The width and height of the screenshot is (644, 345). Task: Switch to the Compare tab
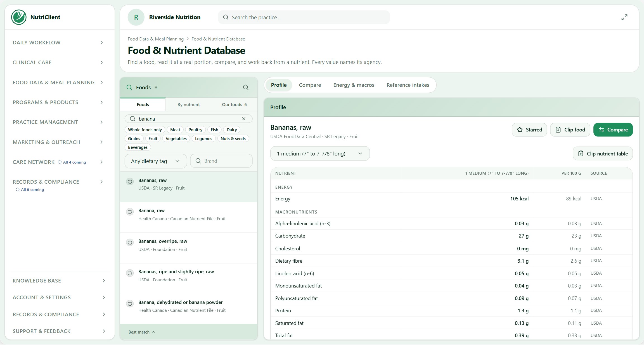310,85
